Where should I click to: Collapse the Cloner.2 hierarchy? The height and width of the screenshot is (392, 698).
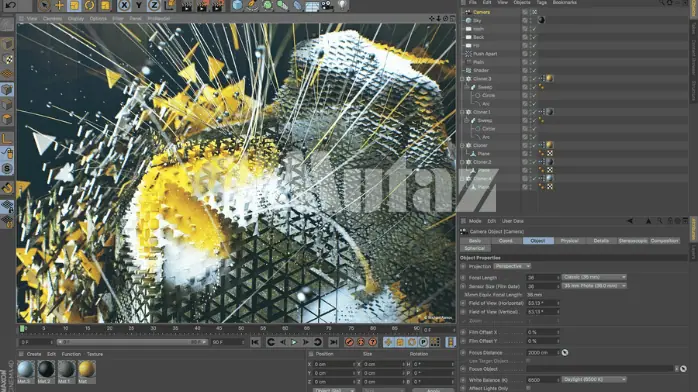click(x=462, y=162)
